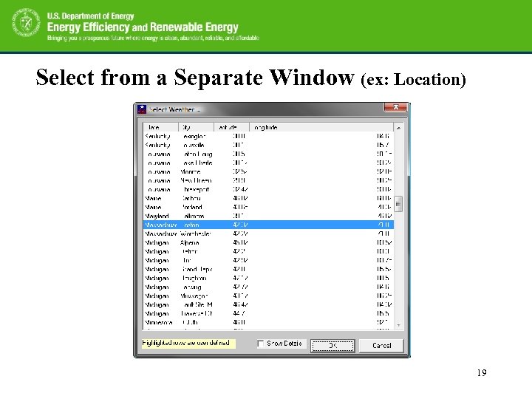
Task: Select the Kentucky Lexington row
Action: (268, 136)
